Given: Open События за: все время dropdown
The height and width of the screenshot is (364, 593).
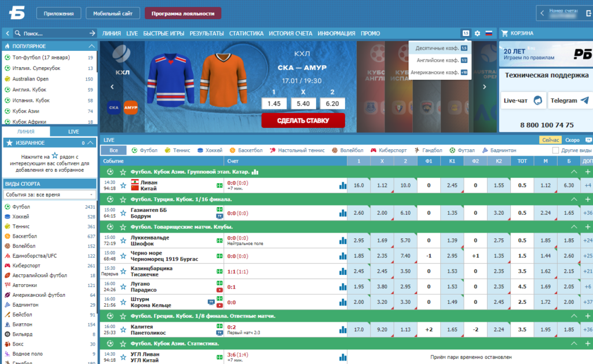Looking at the screenshot, I should [x=49, y=194].
